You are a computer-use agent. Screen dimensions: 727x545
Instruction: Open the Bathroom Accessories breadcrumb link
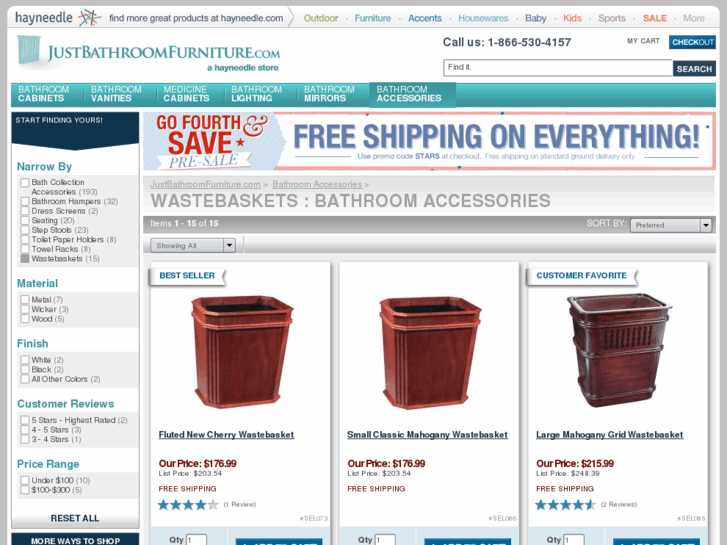tap(317, 185)
